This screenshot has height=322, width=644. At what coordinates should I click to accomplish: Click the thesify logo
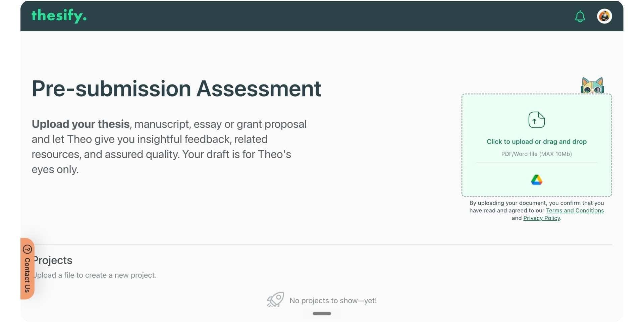(x=59, y=16)
